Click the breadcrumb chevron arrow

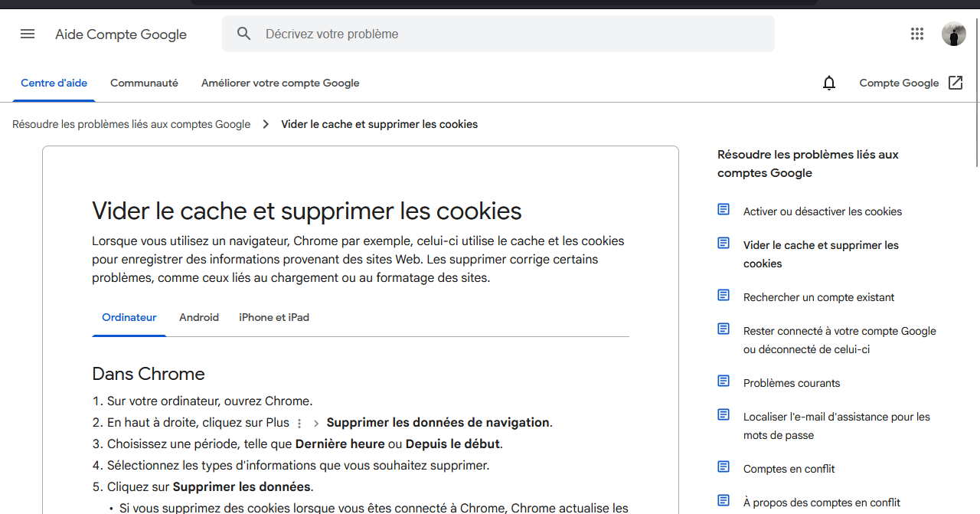point(266,124)
